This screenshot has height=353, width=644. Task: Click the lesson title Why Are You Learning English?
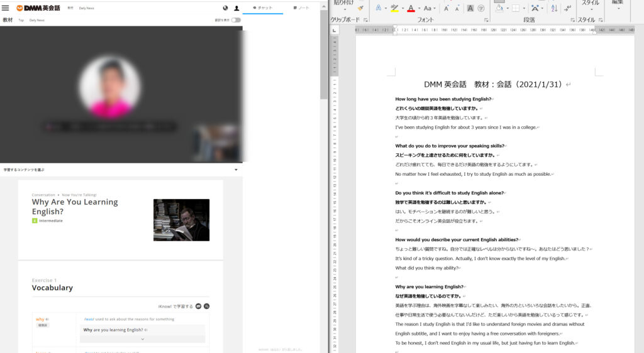(x=75, y=207)
